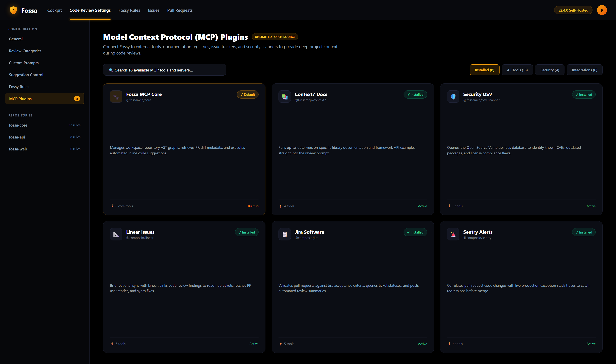Open the Cockpit tab
This screenshot has width=616, height=364.
(x=55, y=10)
